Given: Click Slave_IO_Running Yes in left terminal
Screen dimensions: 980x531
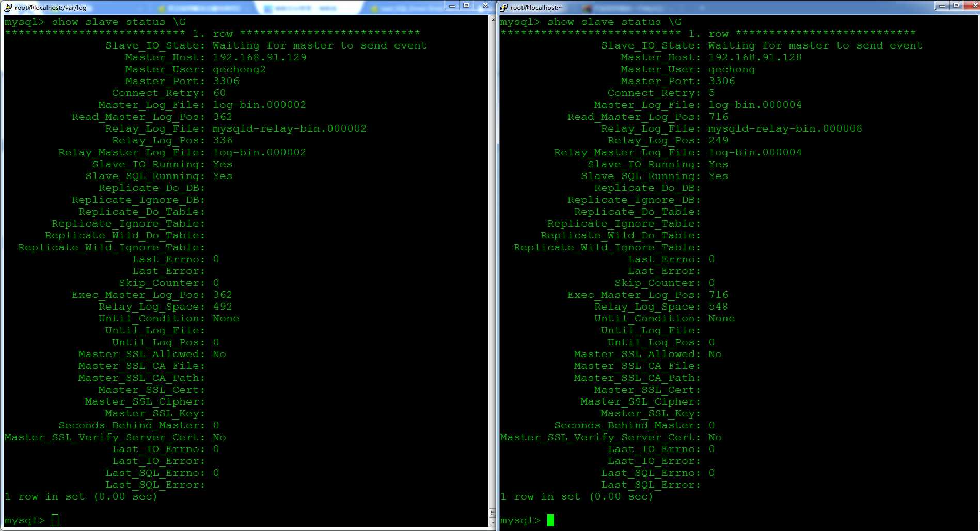Looking at the screenshot, I should (223, 164).
